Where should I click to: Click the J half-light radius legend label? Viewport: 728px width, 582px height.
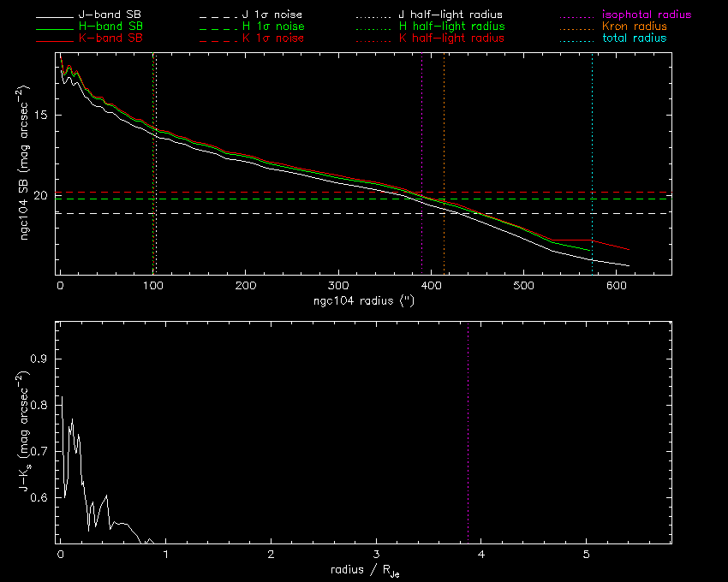point(451,15)
